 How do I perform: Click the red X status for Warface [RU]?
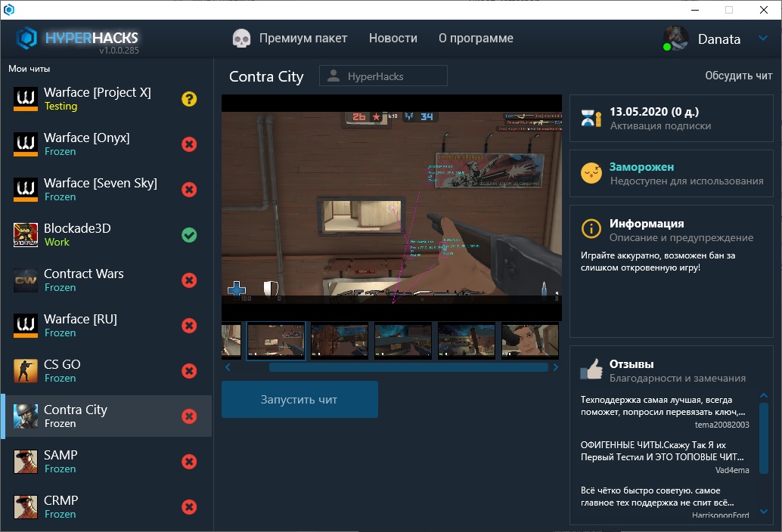pos(189,326)
